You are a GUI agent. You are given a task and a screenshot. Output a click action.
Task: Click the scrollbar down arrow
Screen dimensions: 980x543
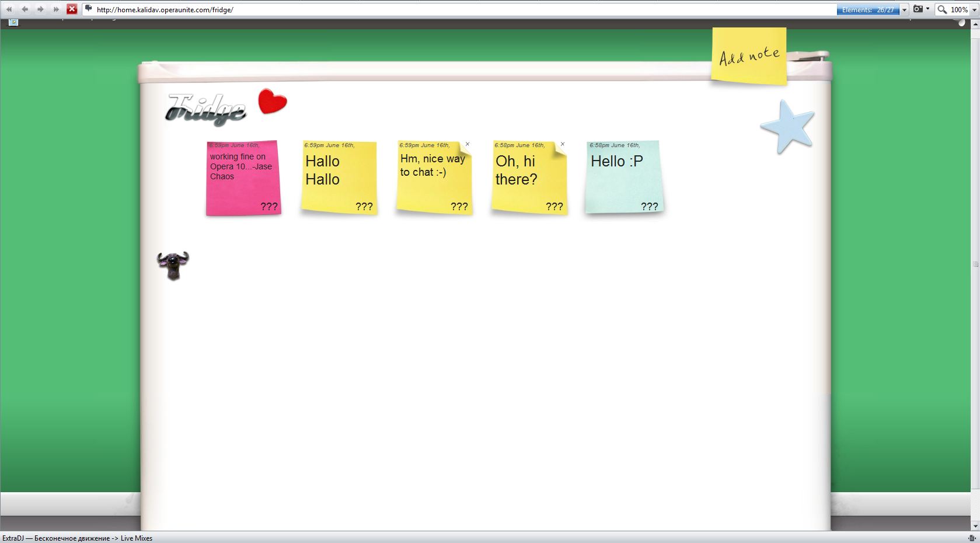tap(974, 526)
